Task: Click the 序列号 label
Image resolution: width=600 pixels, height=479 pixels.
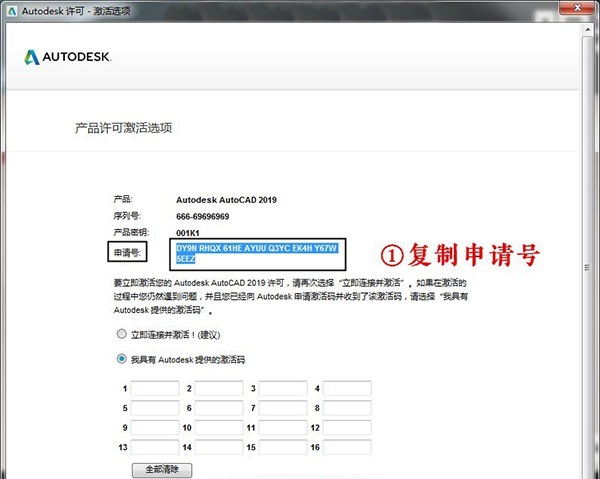Action: click(127, 216)
